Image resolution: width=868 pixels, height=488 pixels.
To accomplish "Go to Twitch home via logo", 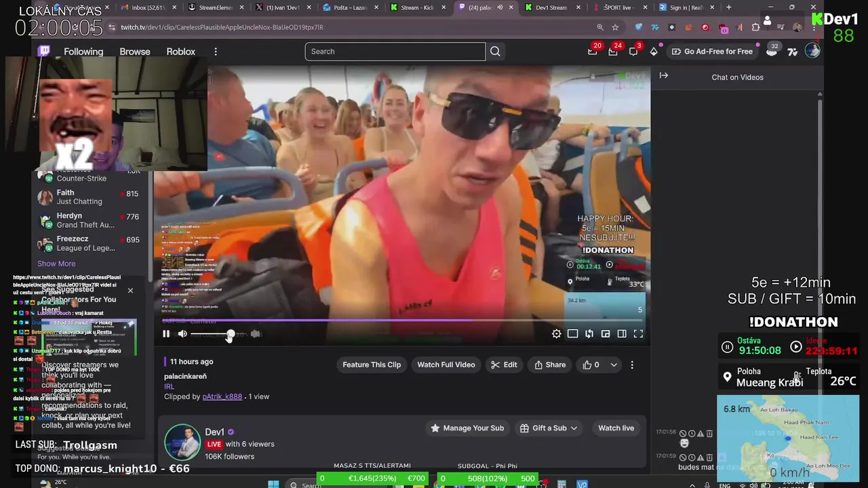I will (x=44, y=52).
